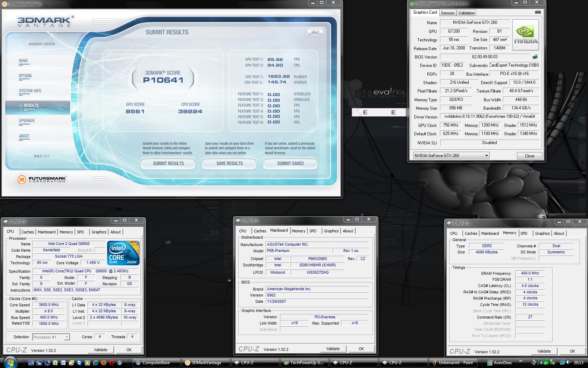588x368 pixels.
Task: Click the Submit Saved button
Action: pyautogui.click(x=290, y=163)
